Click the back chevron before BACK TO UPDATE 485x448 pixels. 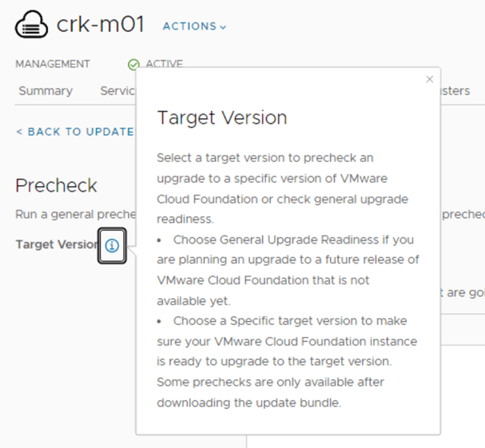pyautogui.click(x=19, y=132)
